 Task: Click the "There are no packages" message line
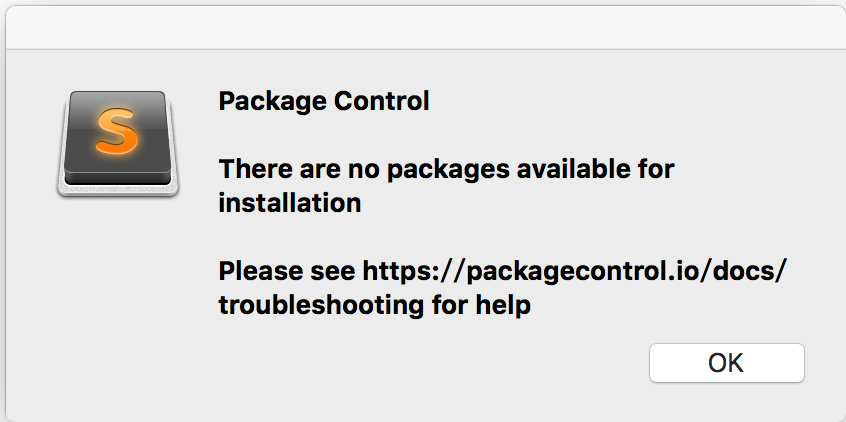pos(446,169)
